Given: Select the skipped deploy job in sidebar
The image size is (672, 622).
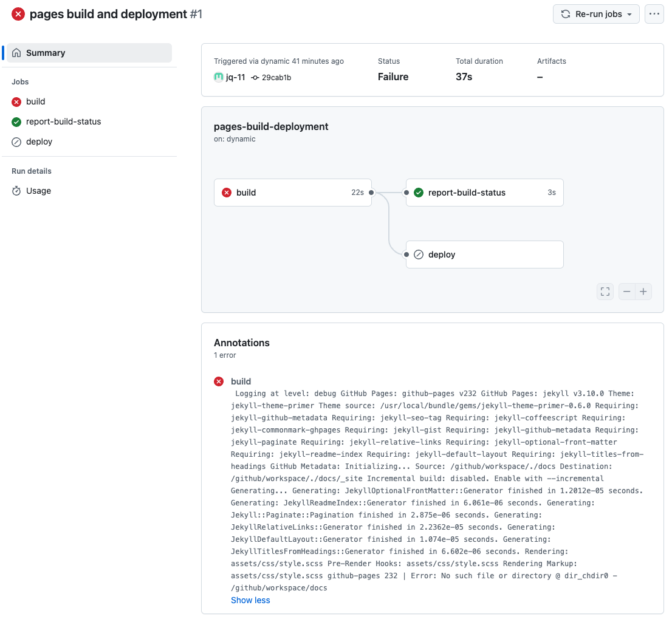Looking at the screenshot, I should pyautogui.click(x=39, y=142).
